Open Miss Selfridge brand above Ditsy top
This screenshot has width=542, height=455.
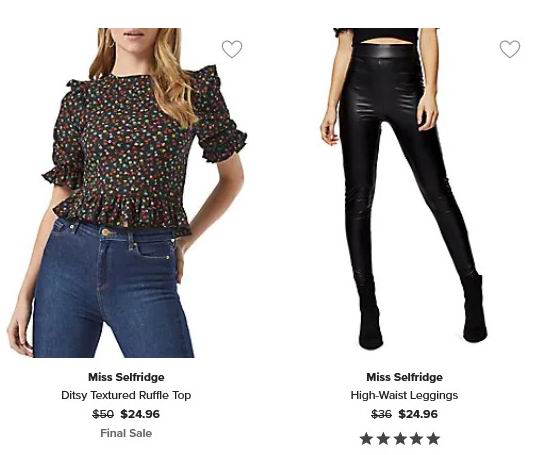[126, 377]
